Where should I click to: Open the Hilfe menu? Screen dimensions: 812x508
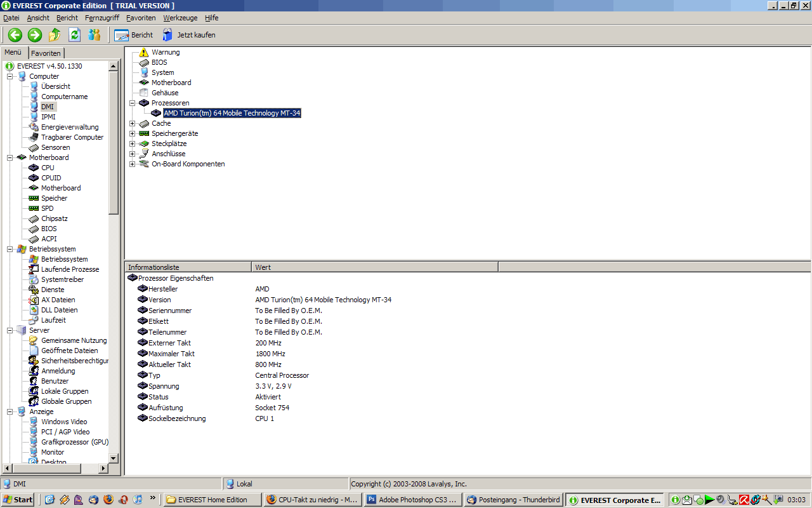(x=211, y=18)
